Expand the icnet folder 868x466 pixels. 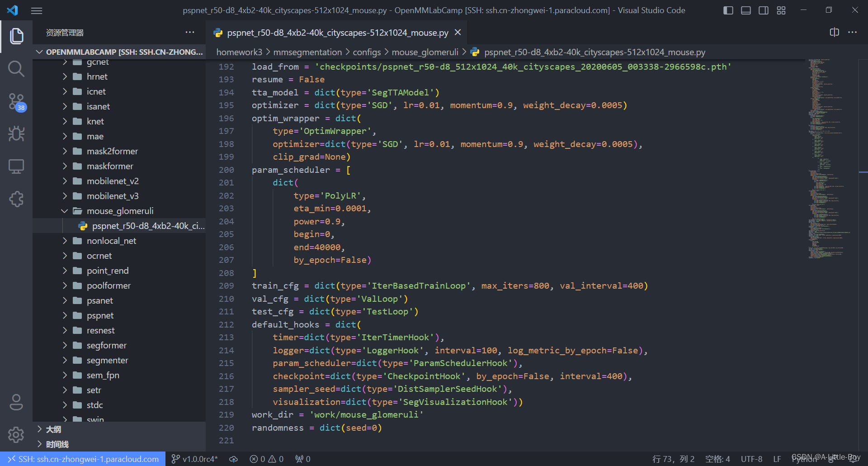point(119,91)
